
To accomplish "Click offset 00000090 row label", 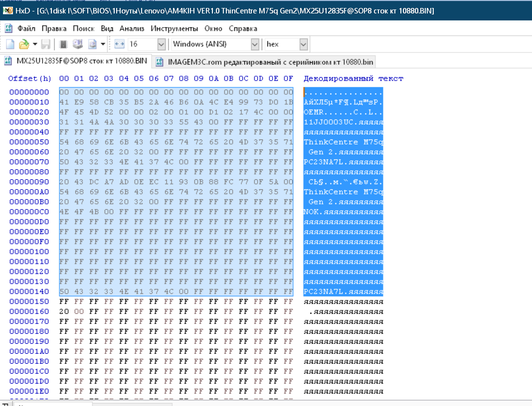I will pos(29,182).
